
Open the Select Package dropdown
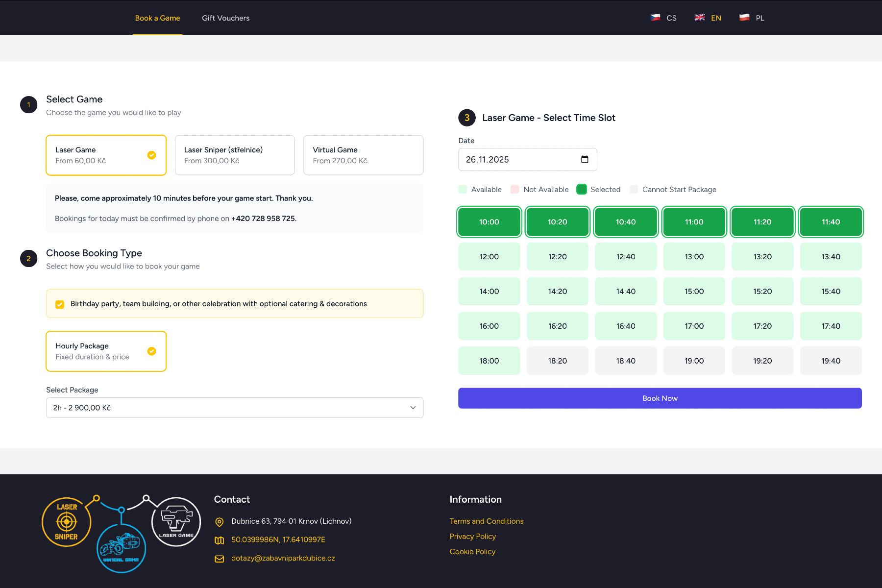234,408
